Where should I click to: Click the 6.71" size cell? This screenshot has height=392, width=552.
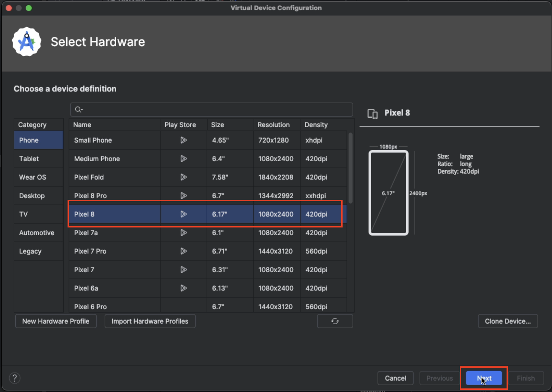(230, 251)
